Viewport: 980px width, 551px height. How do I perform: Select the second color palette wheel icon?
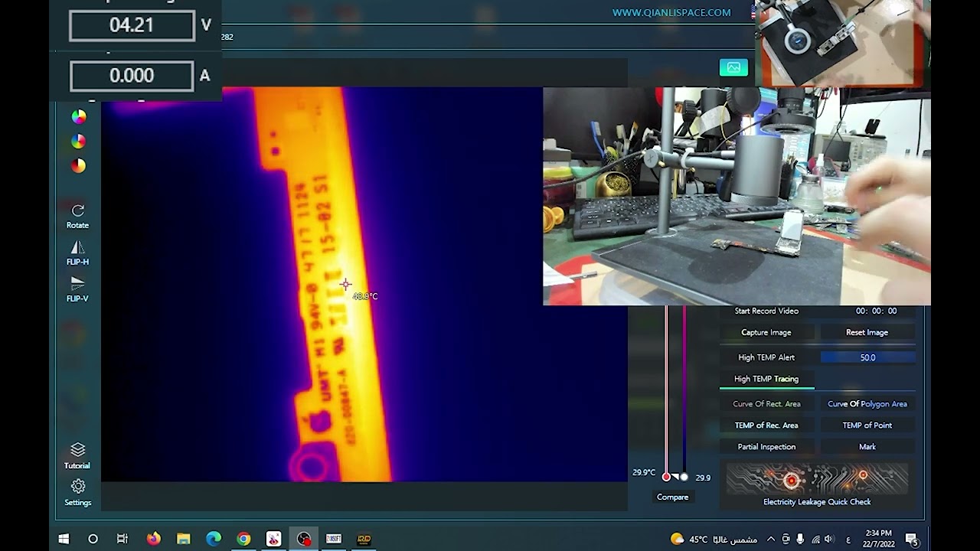point(78,142)
